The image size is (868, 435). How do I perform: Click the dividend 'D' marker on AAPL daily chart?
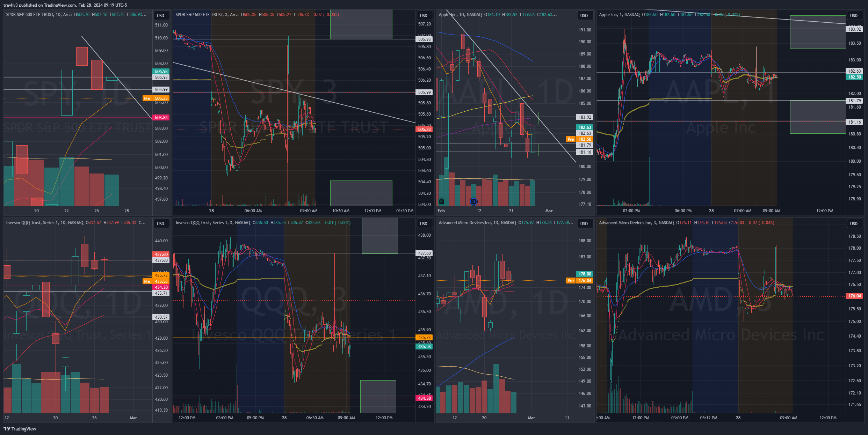473,201
